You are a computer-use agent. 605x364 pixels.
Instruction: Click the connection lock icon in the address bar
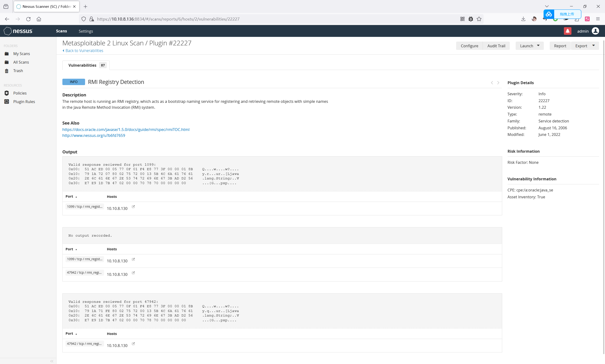pyautogui.click(x=92, y=19)
